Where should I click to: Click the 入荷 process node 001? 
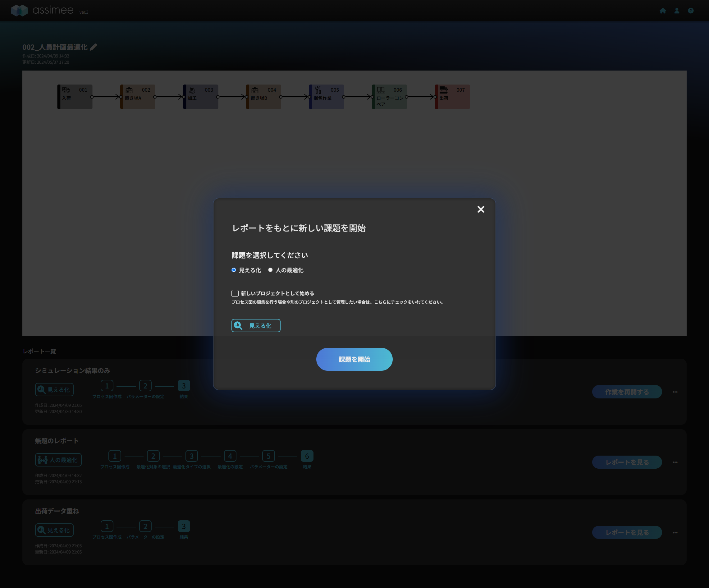coord(75,97)
